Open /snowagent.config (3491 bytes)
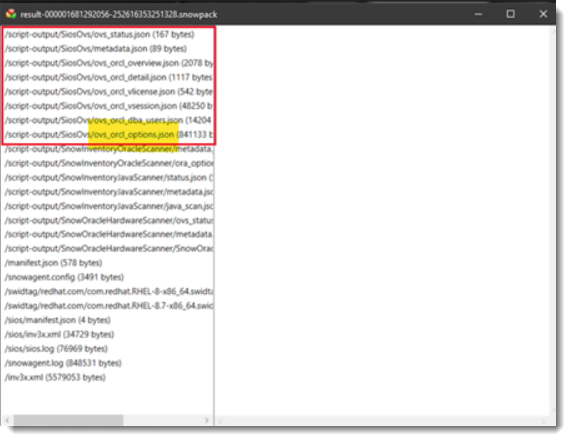This screenshot has width=571, height=441. 64,277
